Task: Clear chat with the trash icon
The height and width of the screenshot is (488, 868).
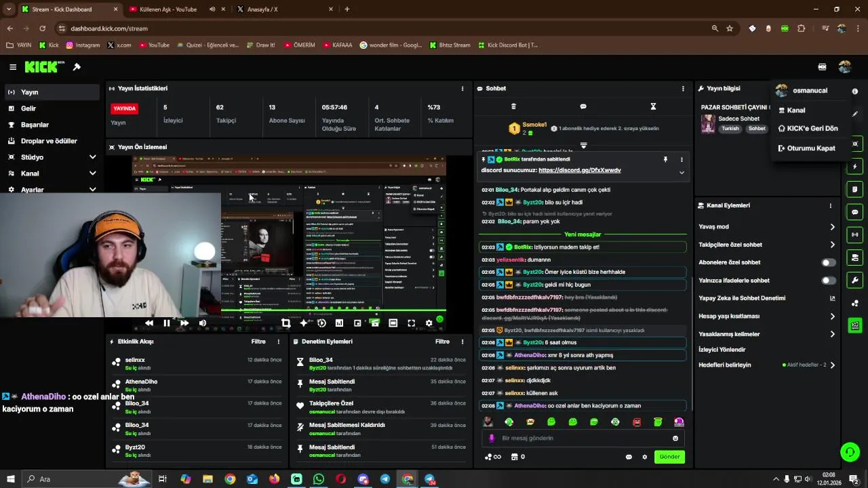Action: (x=513, y=106)
